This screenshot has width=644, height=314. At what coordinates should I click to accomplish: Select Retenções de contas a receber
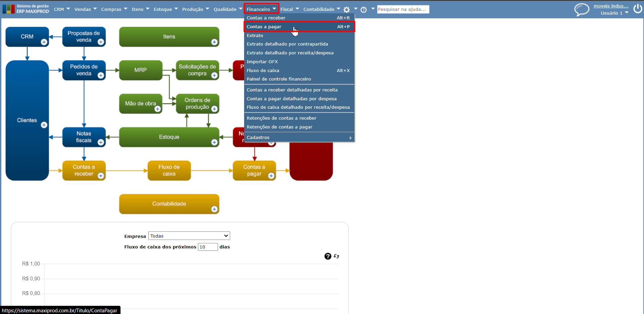(x=299, y=118)
